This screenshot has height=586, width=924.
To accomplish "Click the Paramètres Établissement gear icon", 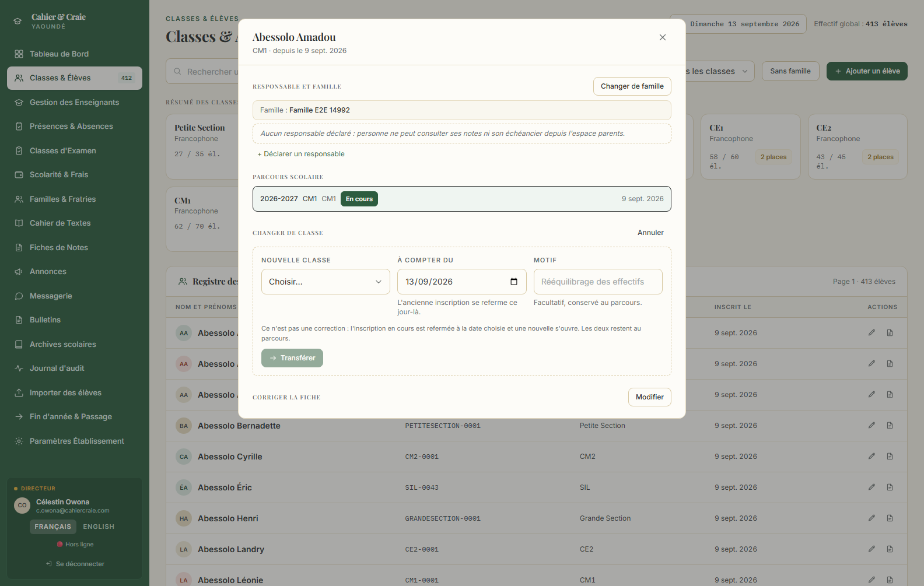I will click(x=19, y=441).
